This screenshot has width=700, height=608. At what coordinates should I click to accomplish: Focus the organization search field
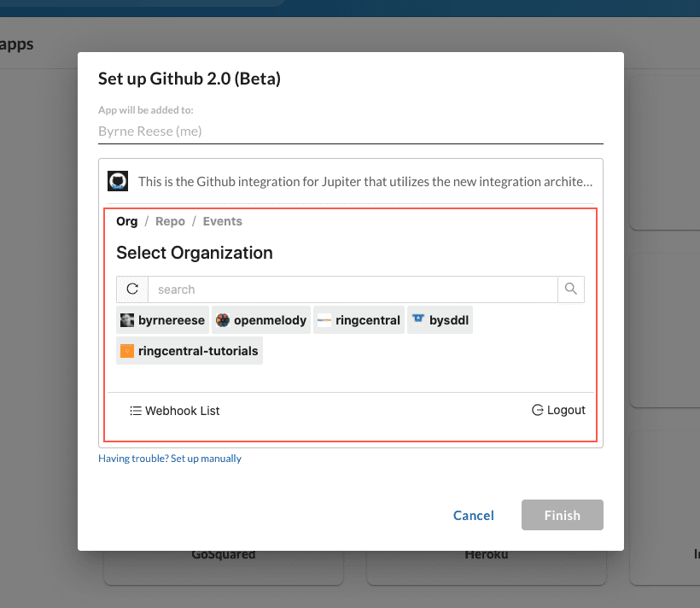point(353,289)
